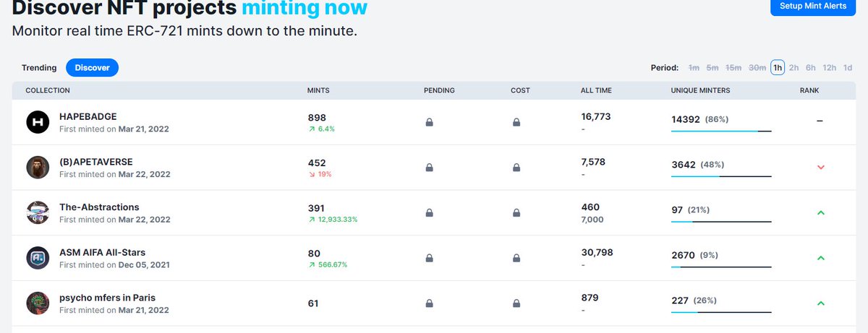Image resolution: width=868 pixels, height=333 pixels.
Task: Open The-Abstractions collection name
Action: click(99, 207)
